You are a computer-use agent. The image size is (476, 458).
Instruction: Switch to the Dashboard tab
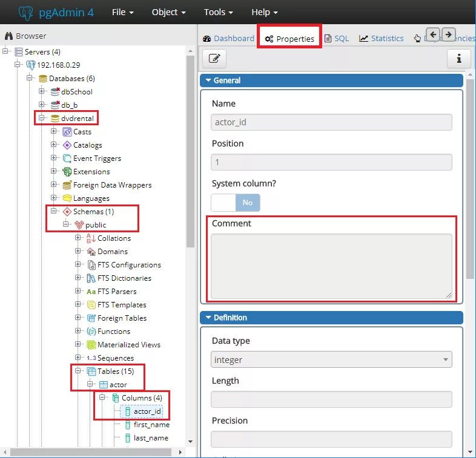pyautogui.click(x=228, y=39)
